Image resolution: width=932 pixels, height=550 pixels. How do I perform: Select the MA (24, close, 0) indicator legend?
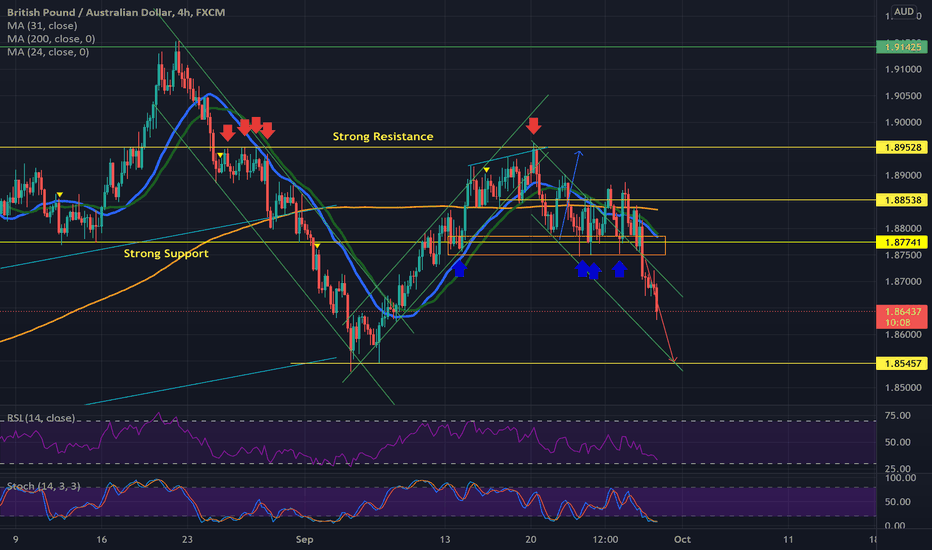[48, 52]
